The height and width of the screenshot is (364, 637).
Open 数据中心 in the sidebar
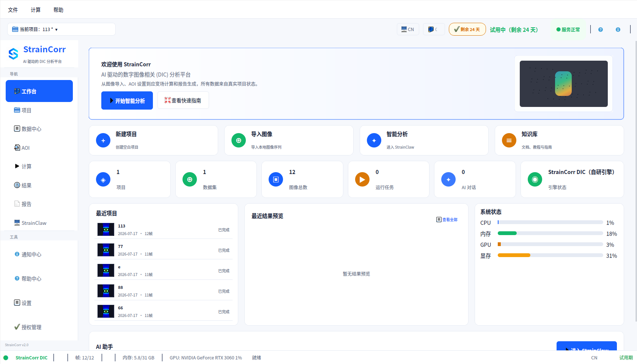(x=39, y=129)
